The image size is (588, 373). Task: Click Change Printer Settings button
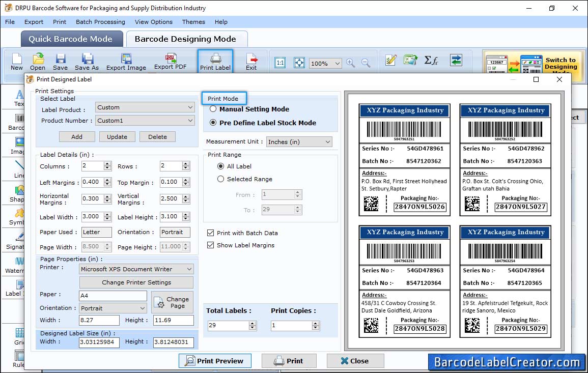(x=136, y=282)
